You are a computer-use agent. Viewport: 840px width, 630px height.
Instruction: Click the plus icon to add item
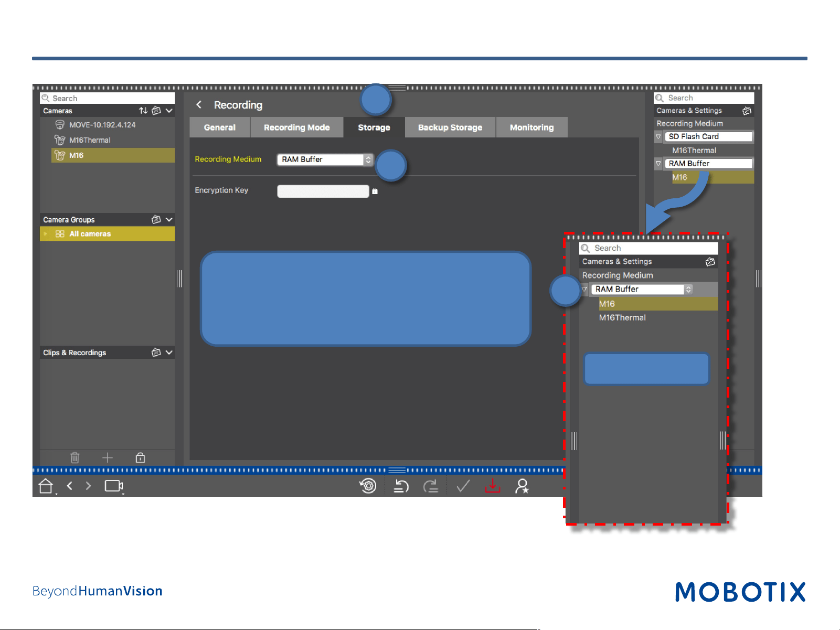point(108,457)
